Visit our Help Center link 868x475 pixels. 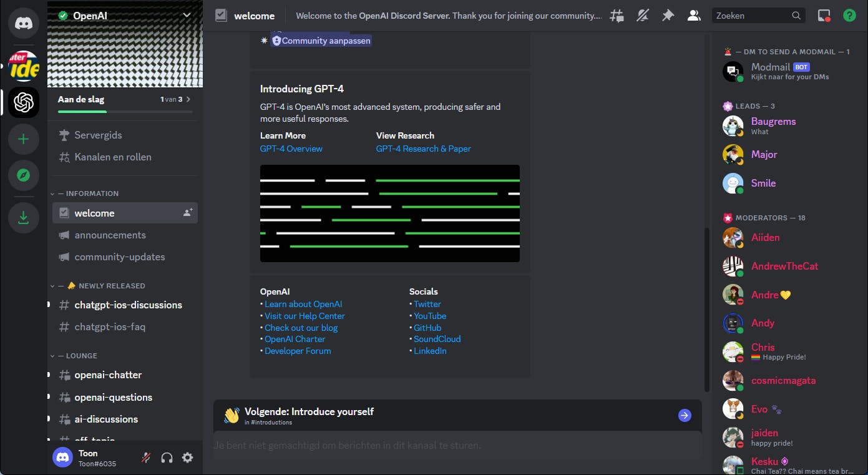tap(305, 316)
